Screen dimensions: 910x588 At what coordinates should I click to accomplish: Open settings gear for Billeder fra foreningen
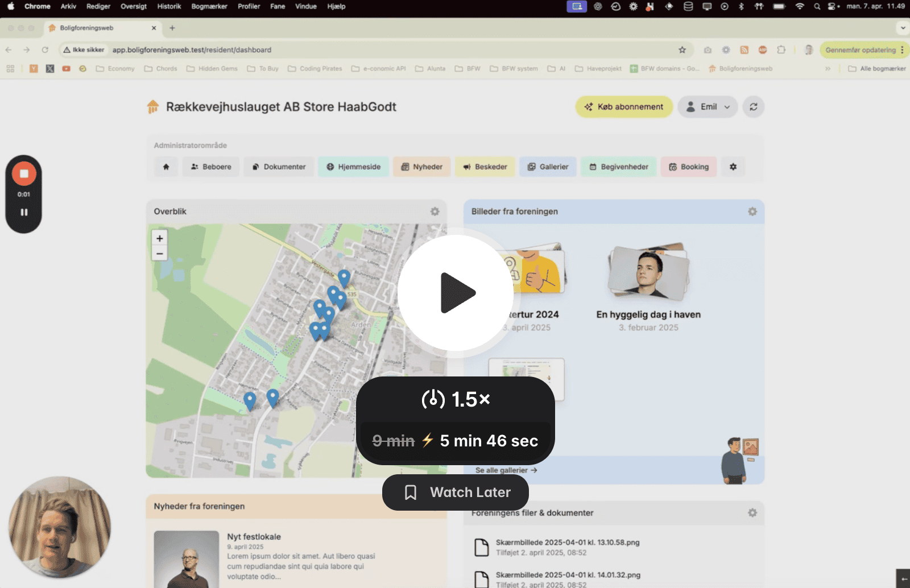tap(752, 212)
